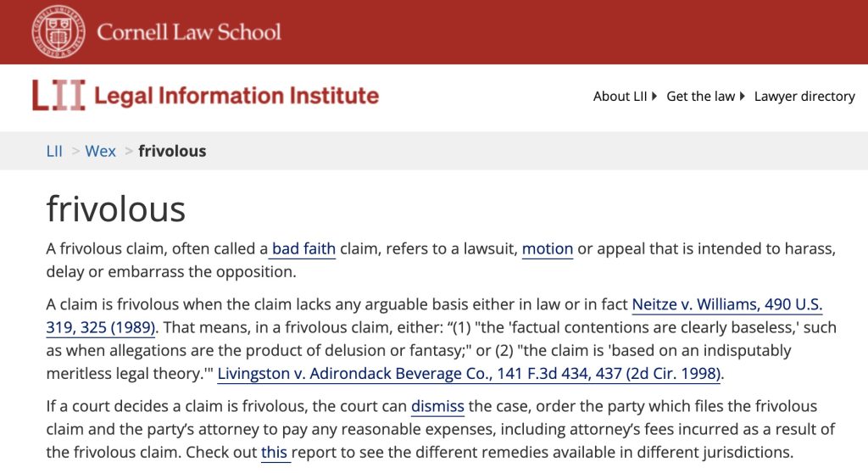Image resolution: width=868 pixels, height=473 pixels.
Task: Open Cornell Law School homepage link
Action: click(x=188, y=32)
